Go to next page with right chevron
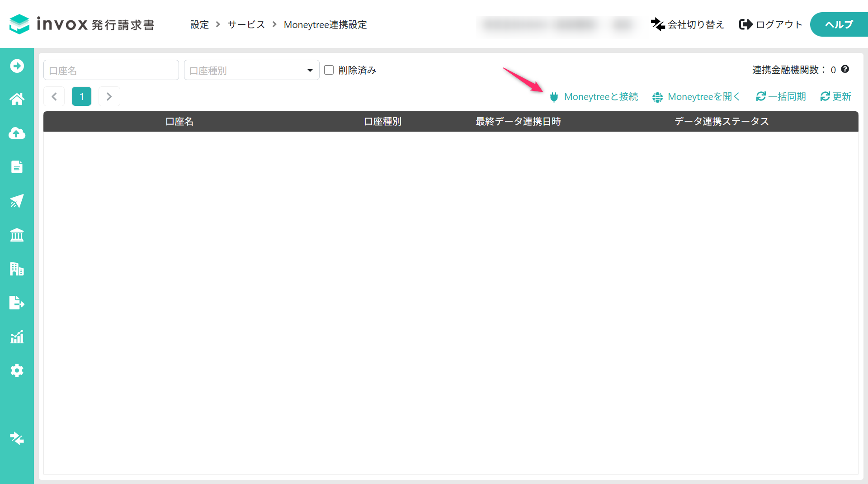This screenshot has width=868, height=484. click(109, 96)
